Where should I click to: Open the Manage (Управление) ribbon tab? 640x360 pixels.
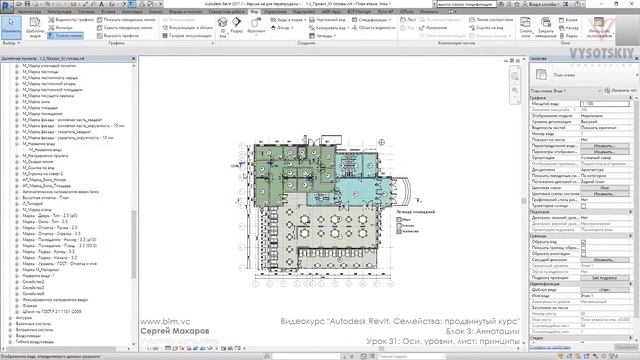point(275,12)
